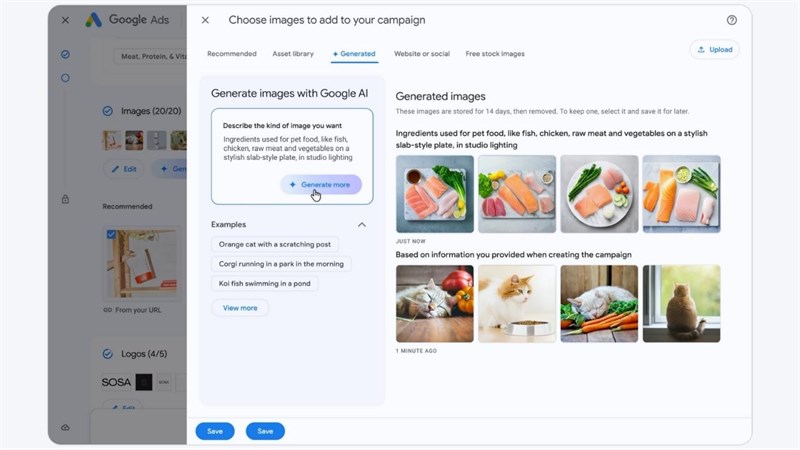The width and height of the screenshot is (800, 450).
Task: Click the cloud icon at the sidebar bottom
Action: point(65,427)
